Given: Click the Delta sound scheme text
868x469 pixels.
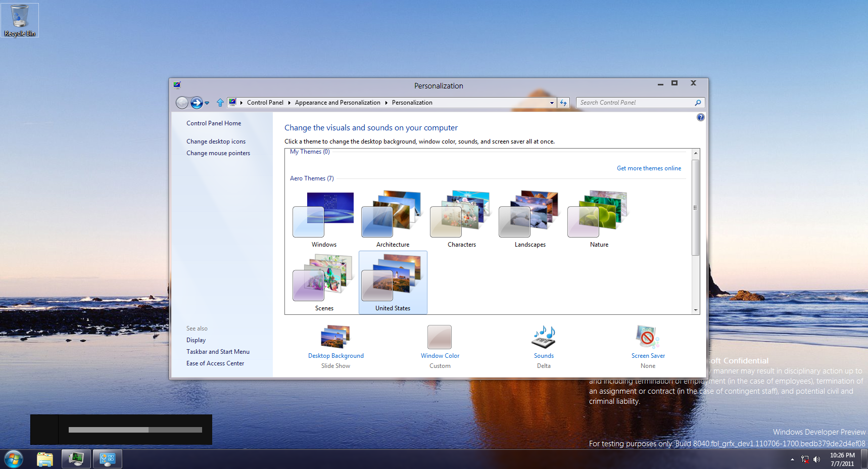Looking at the screenshot, I should [544, 366].
